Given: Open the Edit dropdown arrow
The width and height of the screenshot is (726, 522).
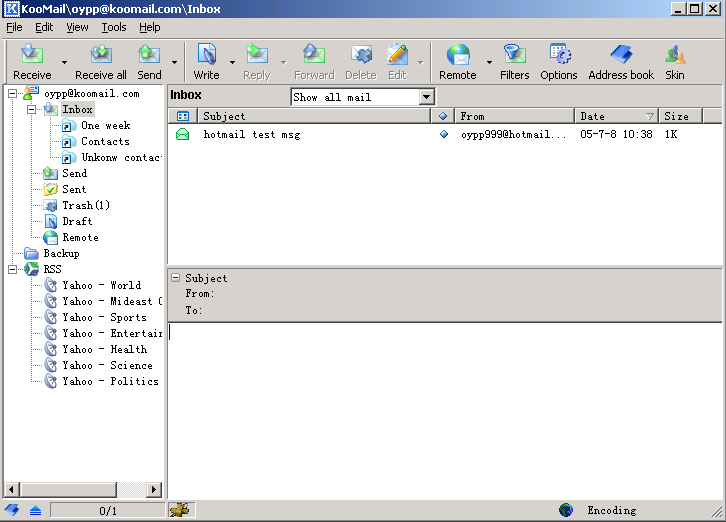Looking at the screenshot, I should click(x=420, y=62).
